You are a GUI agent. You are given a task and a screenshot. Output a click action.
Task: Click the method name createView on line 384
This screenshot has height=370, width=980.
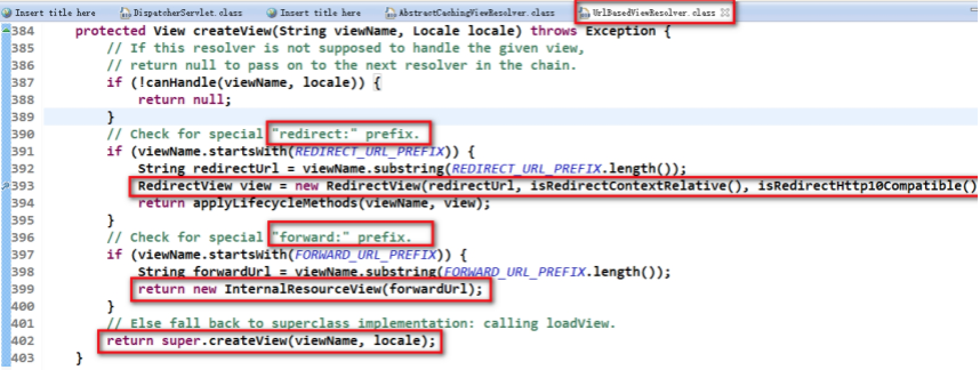231,31
